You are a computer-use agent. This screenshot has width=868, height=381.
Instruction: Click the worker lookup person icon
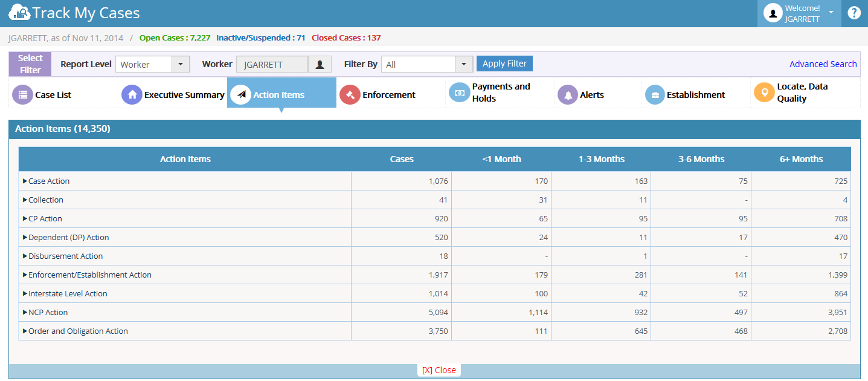coord(320,65)
